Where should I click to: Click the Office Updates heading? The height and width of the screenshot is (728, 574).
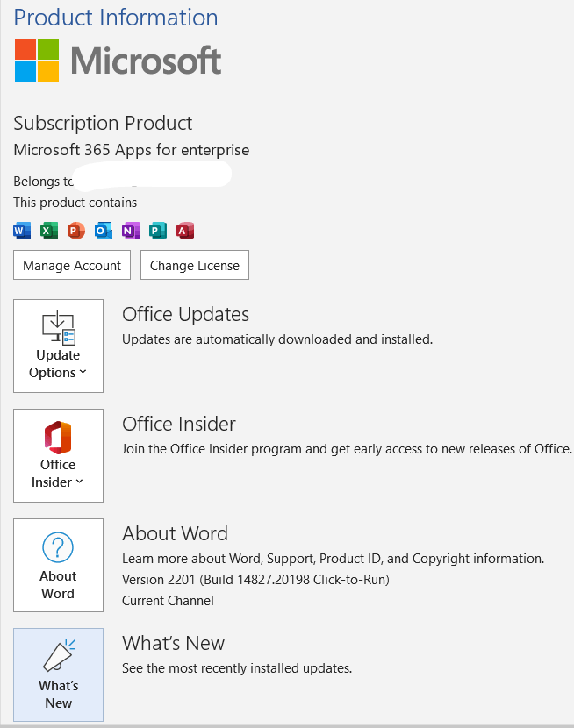(x=186, y=314)
